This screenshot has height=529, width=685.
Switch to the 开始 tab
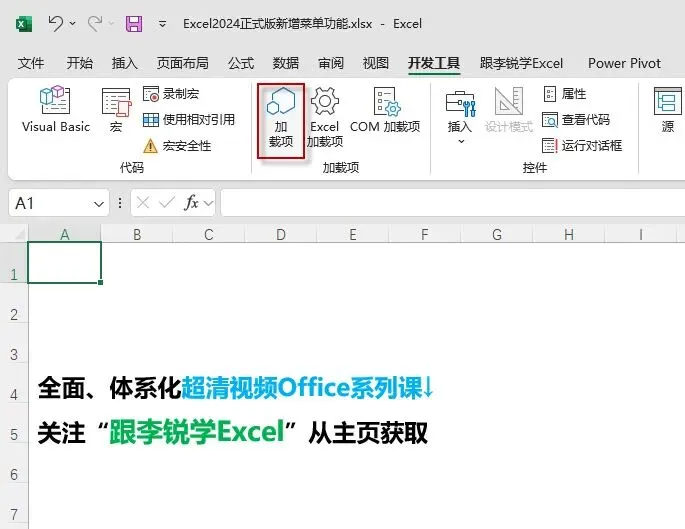pyautogui.click(x=80, y=63)
